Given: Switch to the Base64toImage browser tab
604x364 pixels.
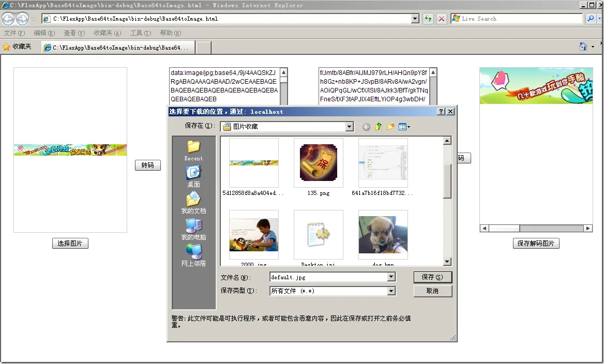Looking at the screenshot, I should pos(119,46).
